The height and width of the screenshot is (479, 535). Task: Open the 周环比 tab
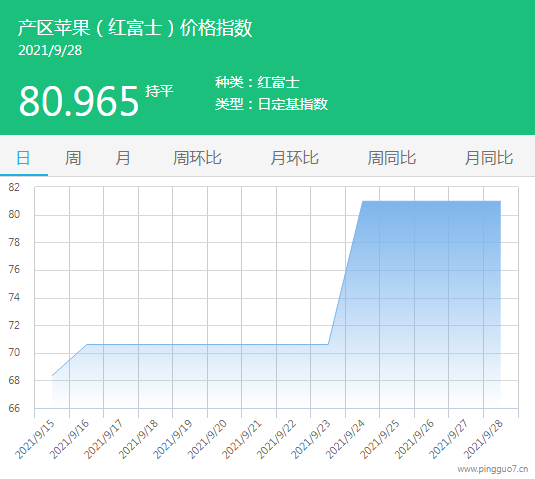pos(197,158)
